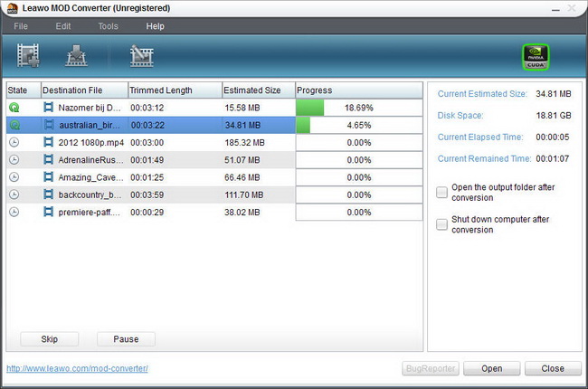Click film icon beside AdrenalineRus
Image resolution: width=588 pixels, height=389 pixels.
click(48, 159)
